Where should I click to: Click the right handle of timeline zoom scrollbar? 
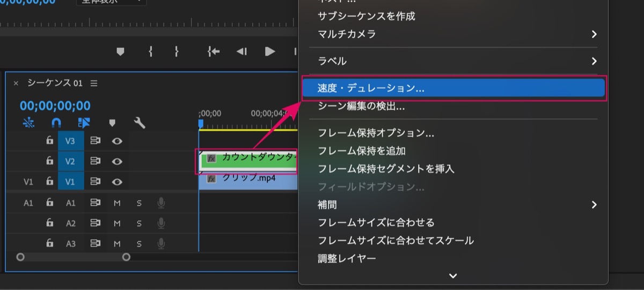pyautogui.click(x=126, y=257)
